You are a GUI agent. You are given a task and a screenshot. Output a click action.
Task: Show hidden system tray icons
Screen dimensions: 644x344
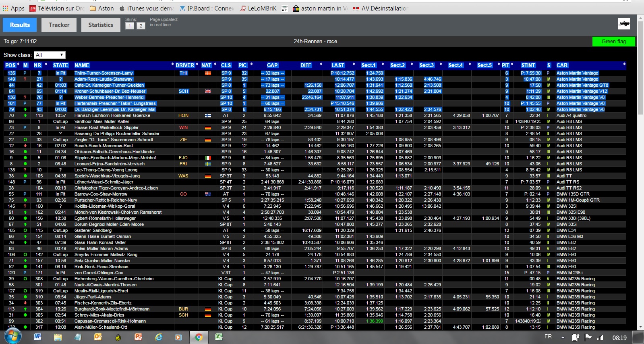pos(563,338)
